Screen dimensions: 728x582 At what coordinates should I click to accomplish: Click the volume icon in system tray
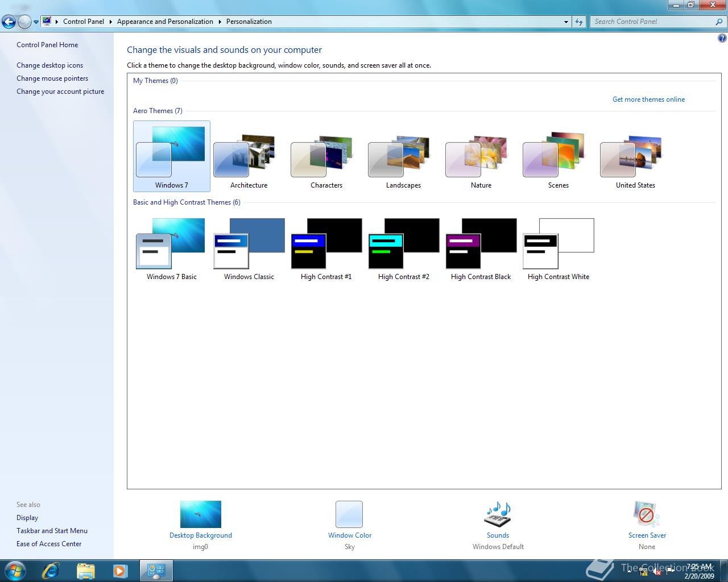pyautogui.click(x=656, y=572)
